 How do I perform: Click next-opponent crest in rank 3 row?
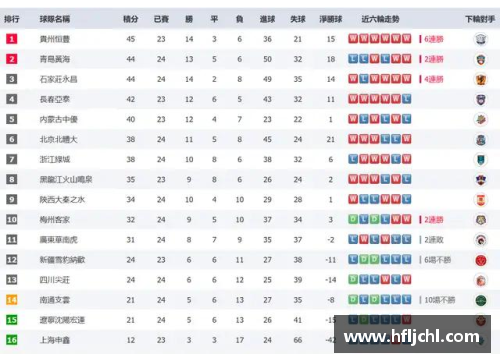tap(480, 79)
